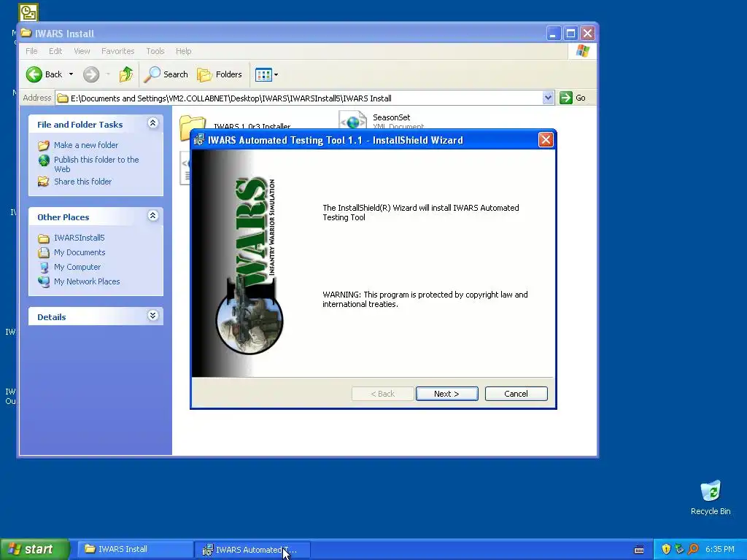This screenshot has height=560, width=747.
Task: Expand the Details panel
Action: 153,316
